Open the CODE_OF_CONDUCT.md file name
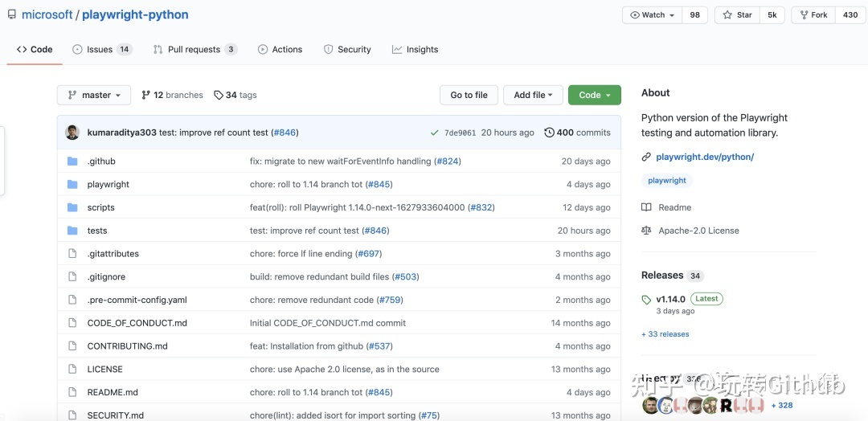Image resolution: width=868 pixels, height=421 pixels. pos(137,323)
